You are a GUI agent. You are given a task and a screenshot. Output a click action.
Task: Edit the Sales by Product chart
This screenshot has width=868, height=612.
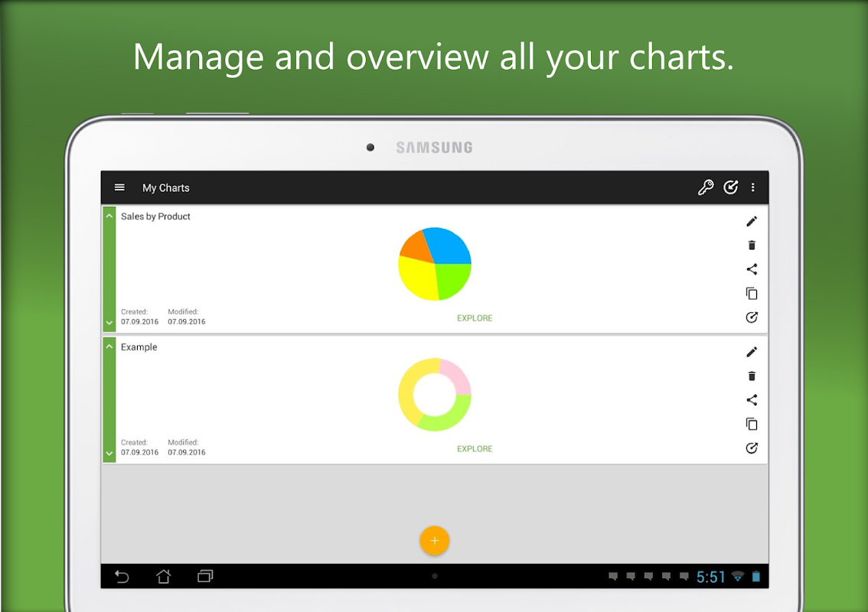(752, 221)
